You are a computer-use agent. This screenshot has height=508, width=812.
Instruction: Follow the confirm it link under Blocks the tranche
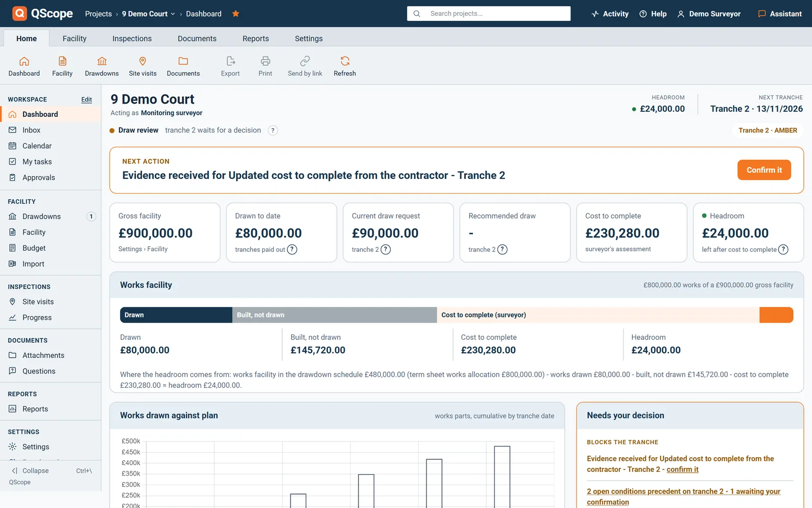coord(683,469)
